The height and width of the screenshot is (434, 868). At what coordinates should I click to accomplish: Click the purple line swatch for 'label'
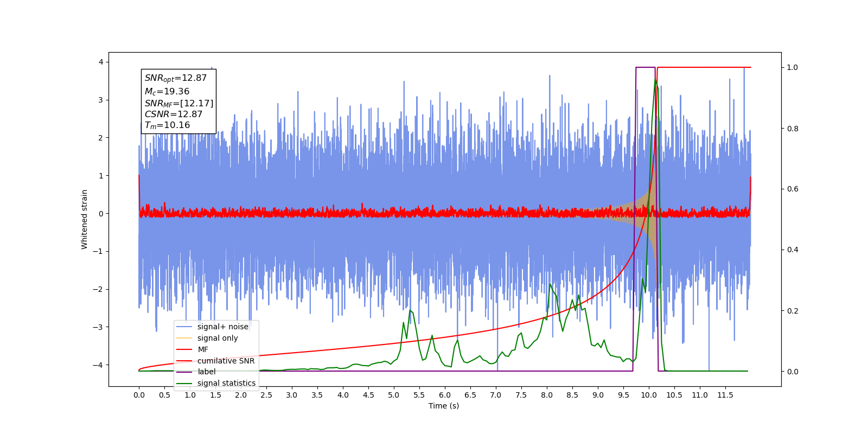184,372
